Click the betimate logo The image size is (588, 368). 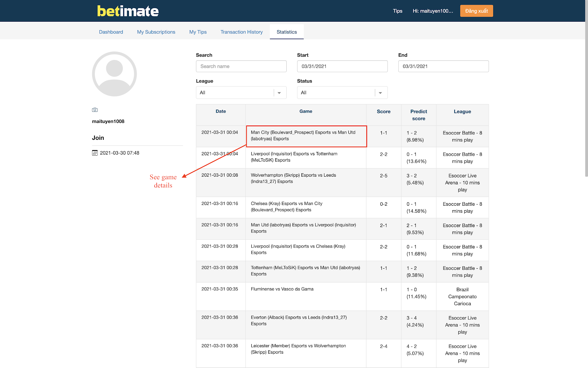coord(128,11)
